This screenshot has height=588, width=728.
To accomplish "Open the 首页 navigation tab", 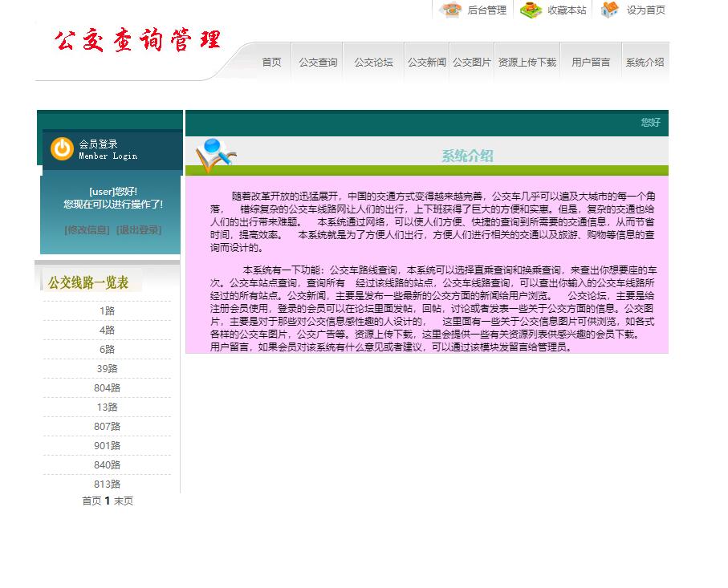I will tap(270, 60).
